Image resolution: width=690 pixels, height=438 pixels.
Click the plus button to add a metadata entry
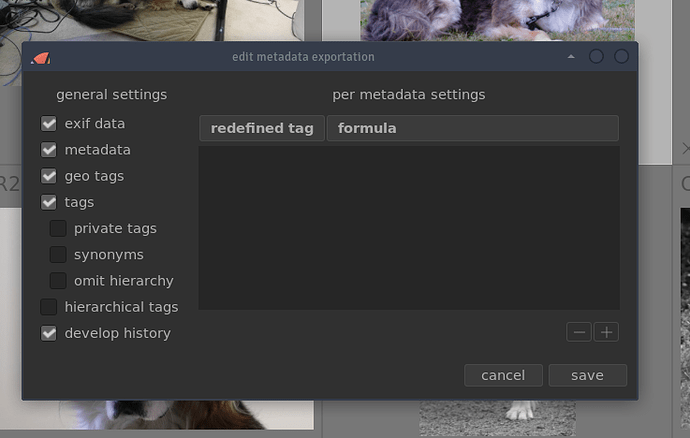coord(606,332)
